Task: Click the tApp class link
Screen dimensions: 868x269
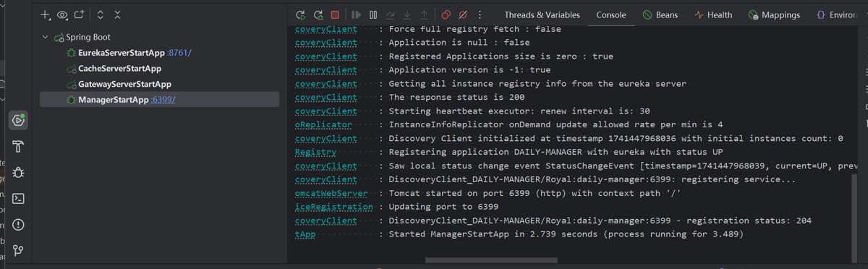Action: (305, 234)
